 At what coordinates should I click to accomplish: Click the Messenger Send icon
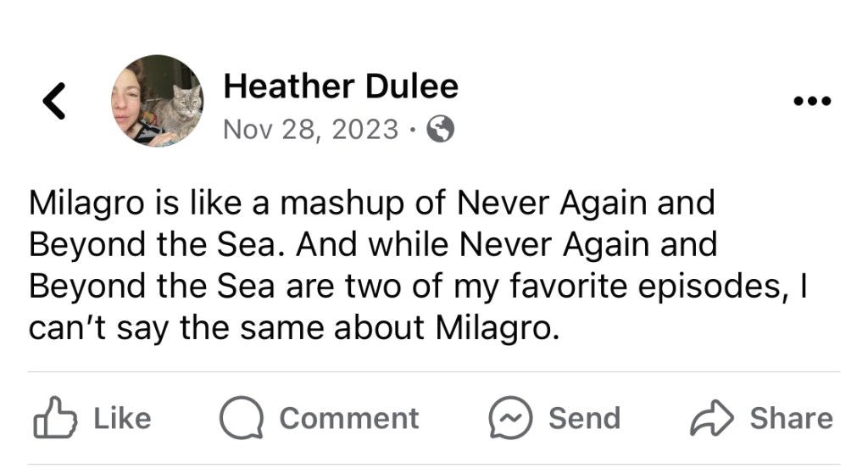510,419
